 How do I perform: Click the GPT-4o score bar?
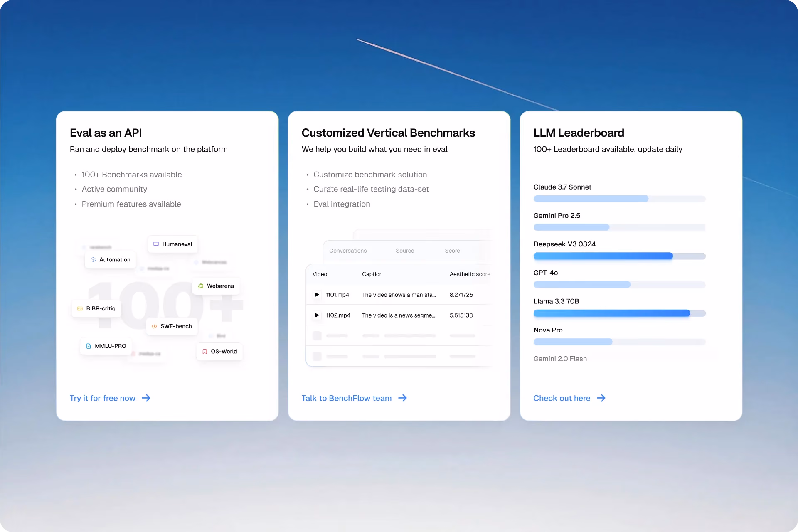click(619, 285)
